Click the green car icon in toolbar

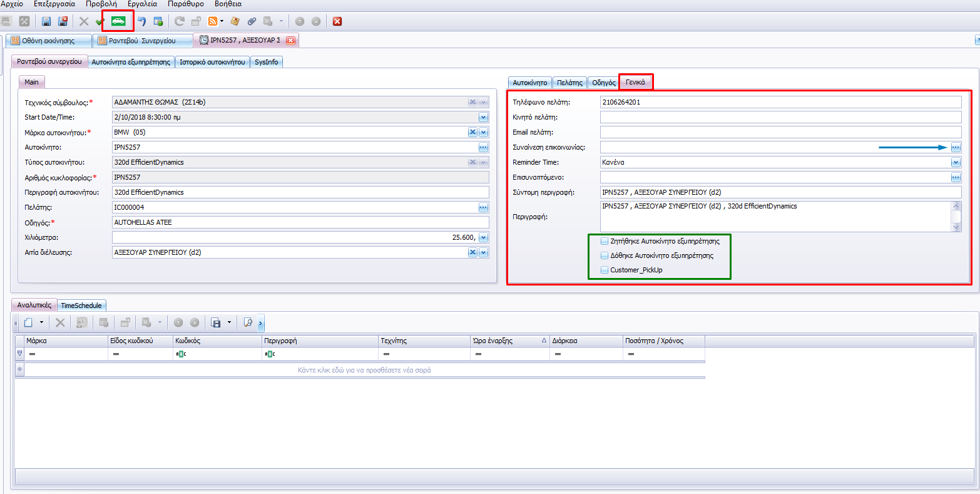[x=118, y=21]
